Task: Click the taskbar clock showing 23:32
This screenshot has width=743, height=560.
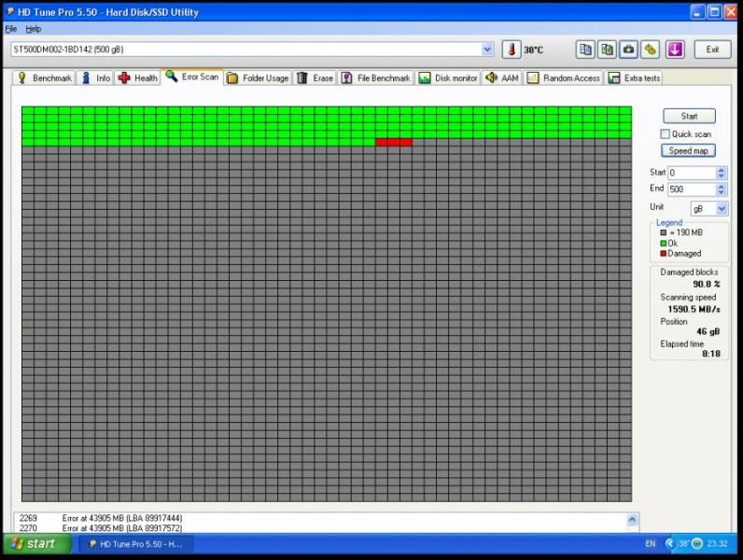Action: (x=718, y=544)
